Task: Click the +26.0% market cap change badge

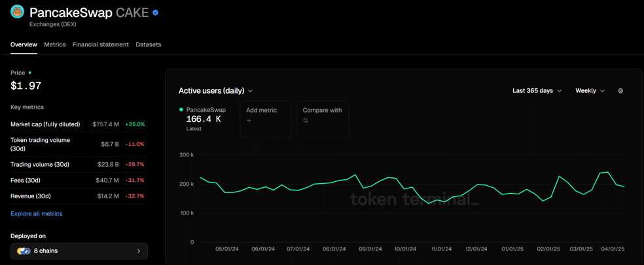Action: (135, 124)
